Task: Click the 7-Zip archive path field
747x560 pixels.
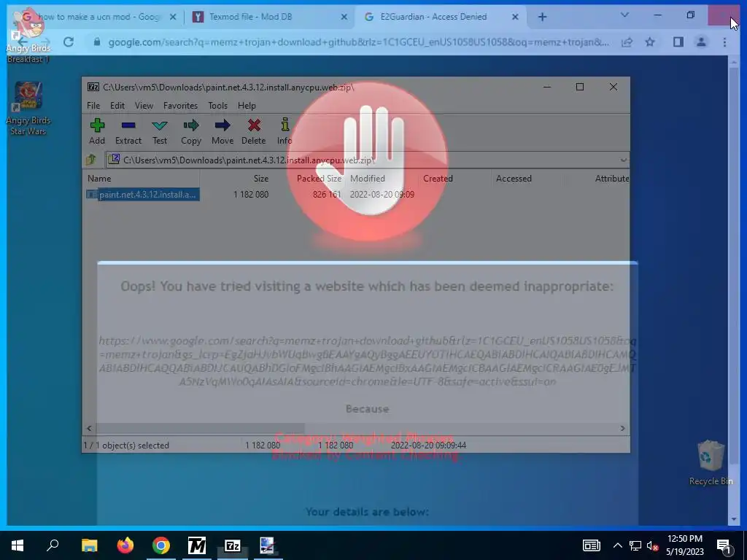Action: (x=362, y=160)
